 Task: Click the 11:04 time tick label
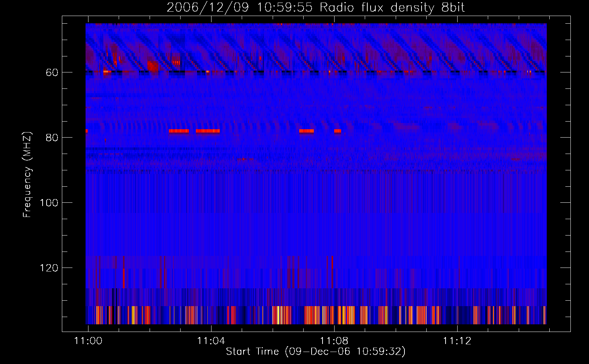point(211,341)
